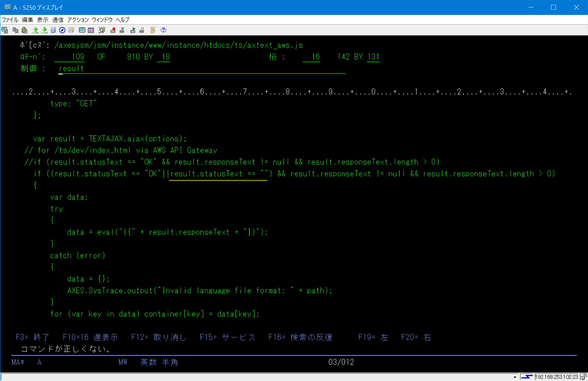Click the 制御 input field containing "result"
The height and width of the screenshot is (381, 588).
coord(201,69)
